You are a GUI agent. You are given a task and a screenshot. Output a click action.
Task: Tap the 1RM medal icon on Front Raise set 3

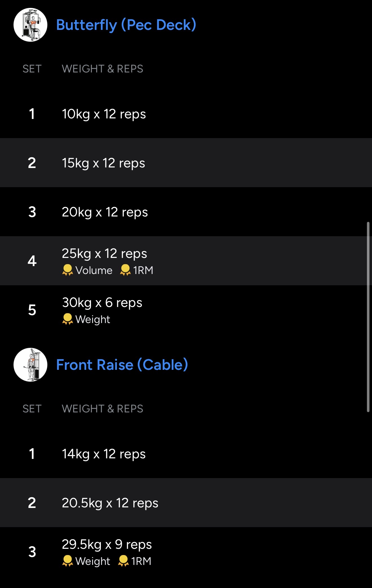[123, 561]
